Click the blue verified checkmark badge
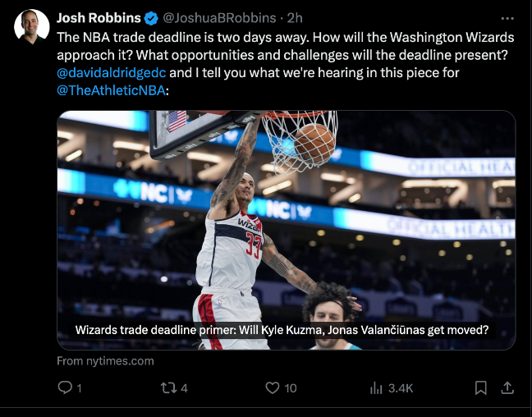The width and height of the screenshot is (532, 417). [x=151, y=18]
